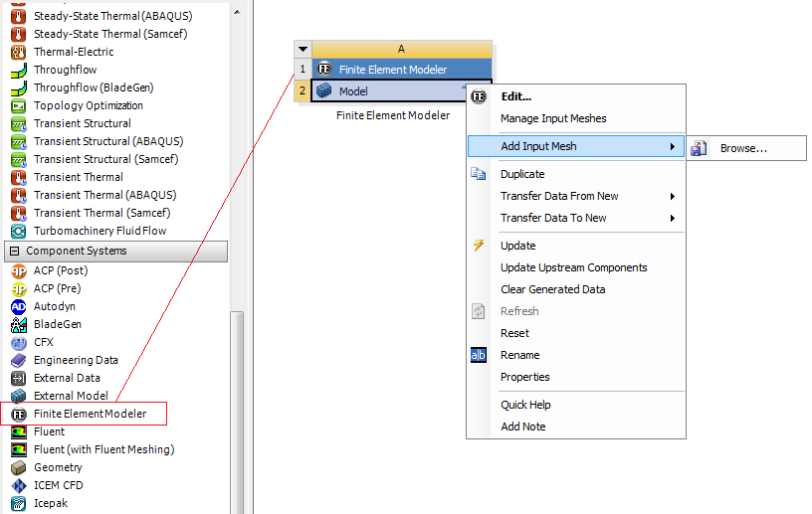
Task: Click the FE icon in system A header row
Action: coord(324,69)
